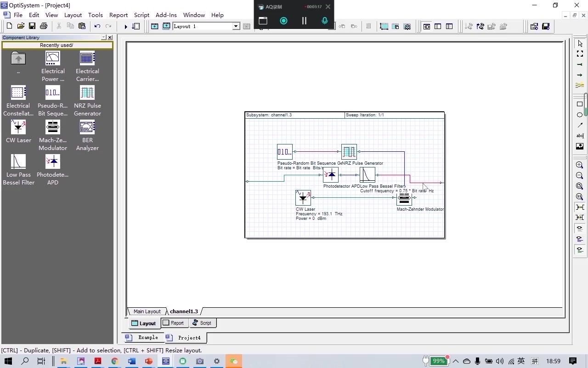This screenshot has width=588, height=368.
Task: Click the Print toolbar icon
Action: pyautogui.click(x=44, y=26)
